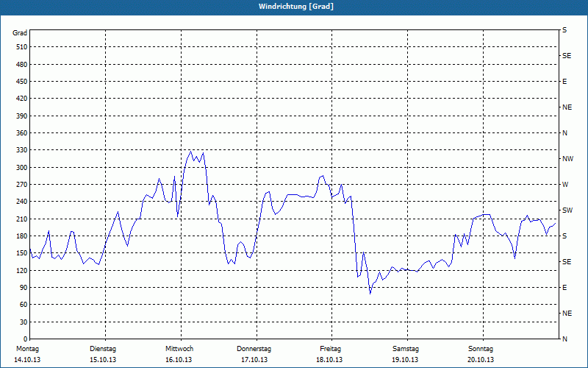Click the compass label N beside 0

click(x=565, y=339)
